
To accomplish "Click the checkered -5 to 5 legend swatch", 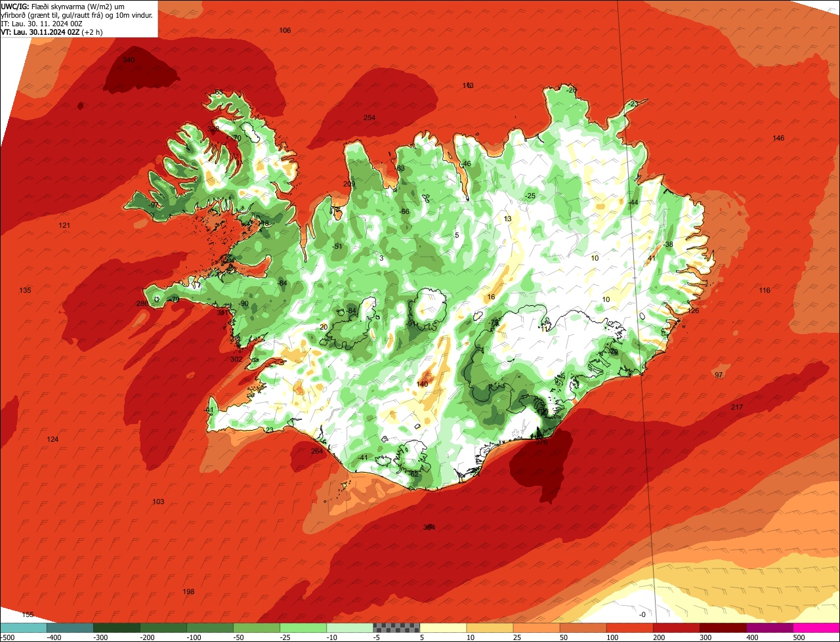I will 396,628.
